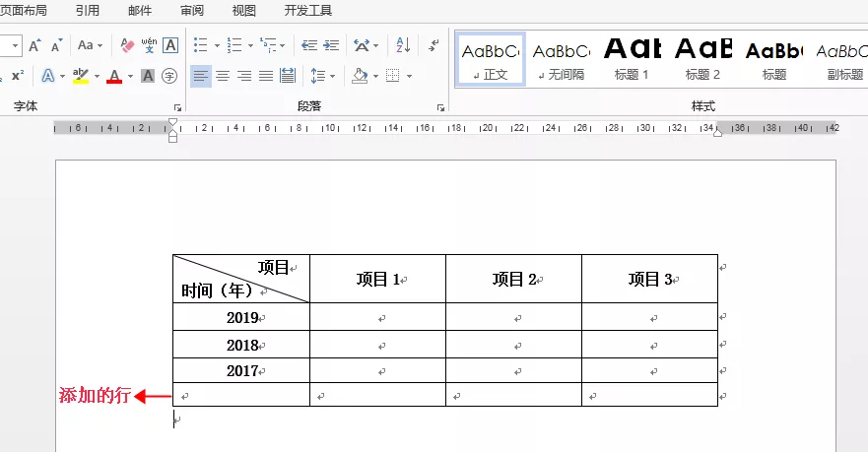
Task: Apply the yellow text highlight color
Action: coord(81,76)
